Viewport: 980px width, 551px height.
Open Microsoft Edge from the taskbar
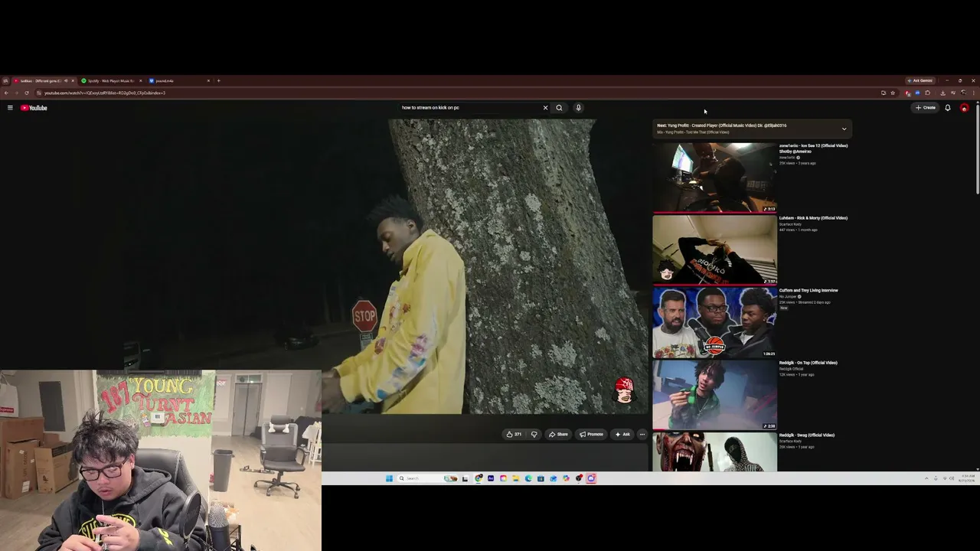click(528, 478)
